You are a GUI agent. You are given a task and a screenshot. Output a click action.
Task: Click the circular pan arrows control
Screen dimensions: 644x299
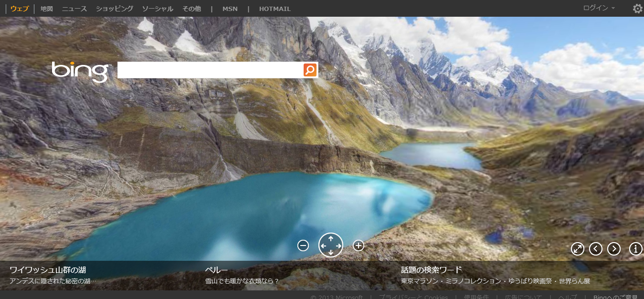pyautogui.click(x=331, y=245)
